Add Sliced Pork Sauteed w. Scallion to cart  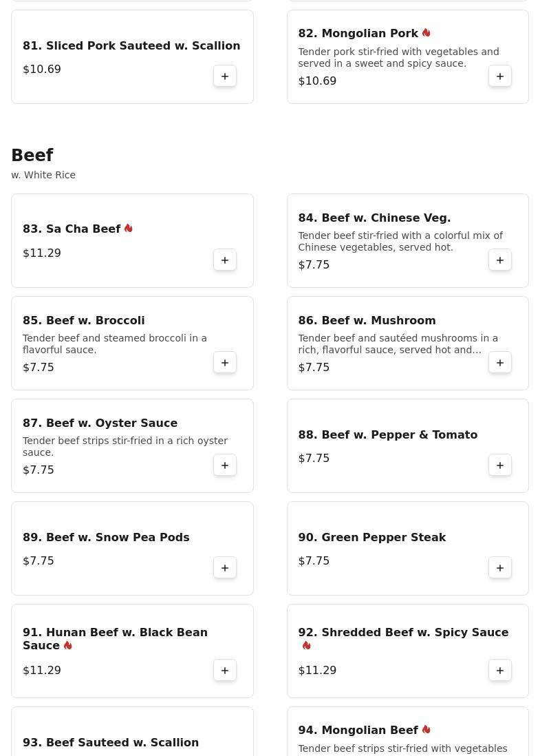point(225,76)
